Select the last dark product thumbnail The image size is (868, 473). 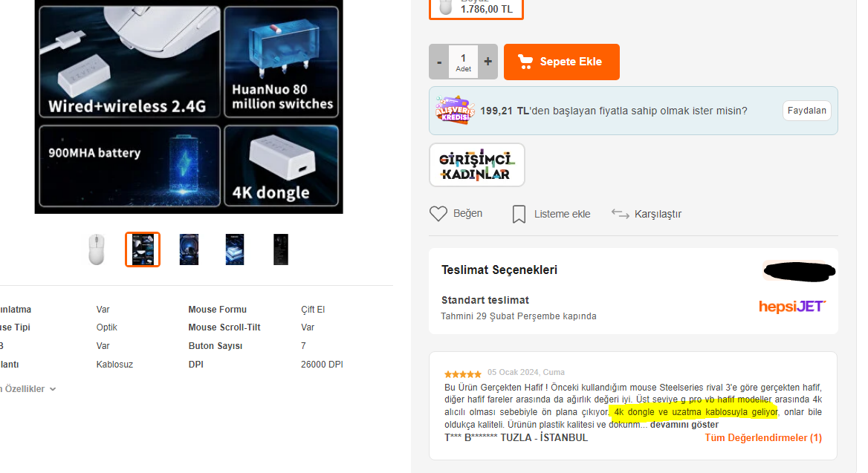tap(281, 249)
